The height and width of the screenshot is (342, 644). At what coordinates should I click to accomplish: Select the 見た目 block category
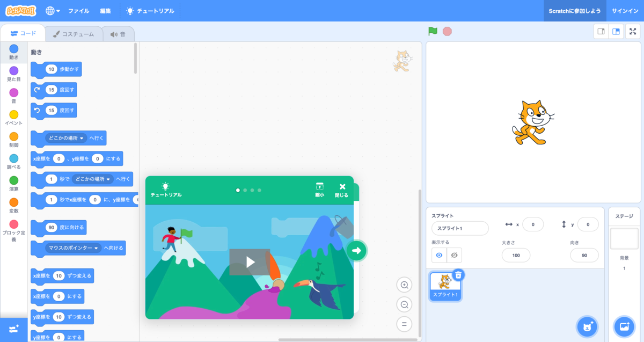[13, 74]
